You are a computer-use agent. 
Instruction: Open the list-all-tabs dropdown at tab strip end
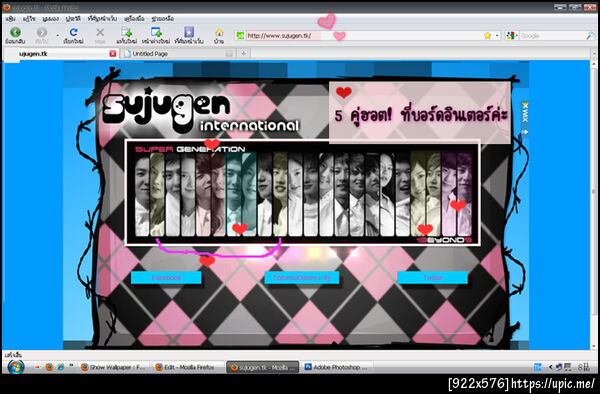594,54
